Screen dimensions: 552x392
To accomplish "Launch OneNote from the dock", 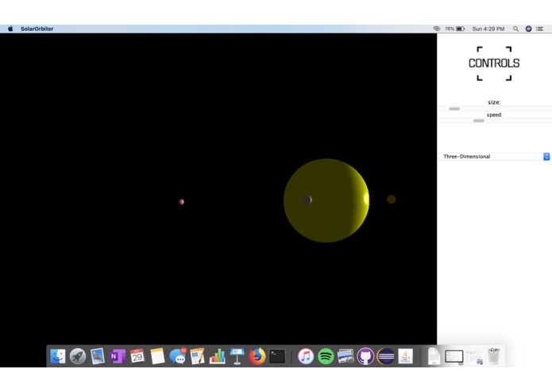I will [x=118, y=356].
